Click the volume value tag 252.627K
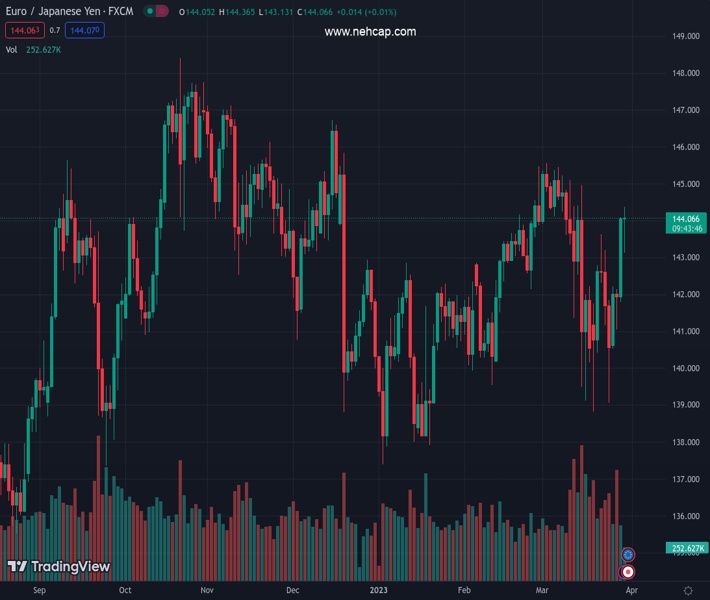The width and height of the screenshot is (710, 600). tap(688, 548)
